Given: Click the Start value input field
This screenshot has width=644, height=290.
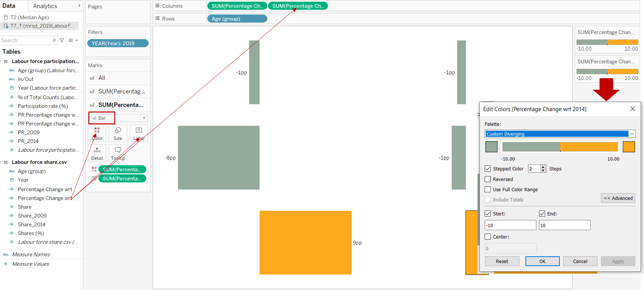Looking at the screenshot, I should (510, 225).
